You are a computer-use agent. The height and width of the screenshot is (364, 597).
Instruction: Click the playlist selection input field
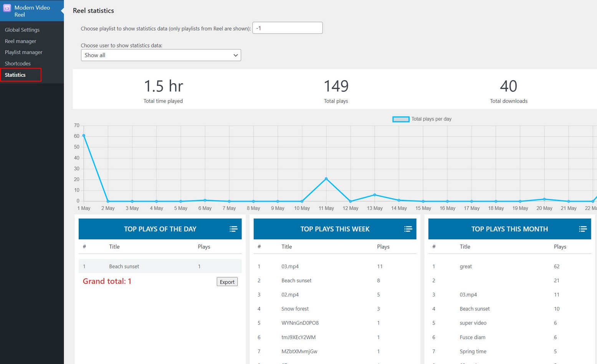(287, 28)
